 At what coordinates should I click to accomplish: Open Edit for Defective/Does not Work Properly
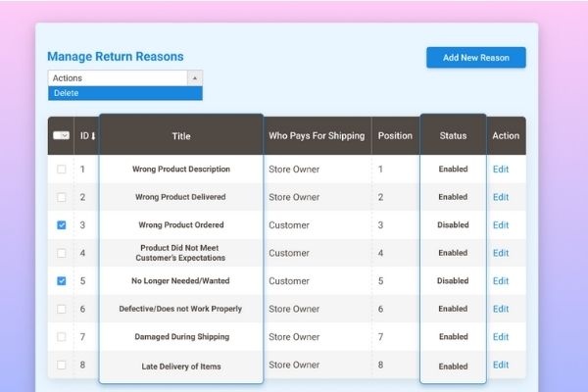click(500, 309)
